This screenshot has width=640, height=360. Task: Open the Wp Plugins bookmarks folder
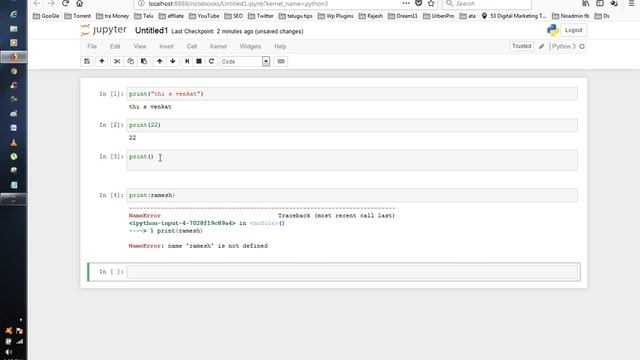pyautogui.click(x=336, y=16)
